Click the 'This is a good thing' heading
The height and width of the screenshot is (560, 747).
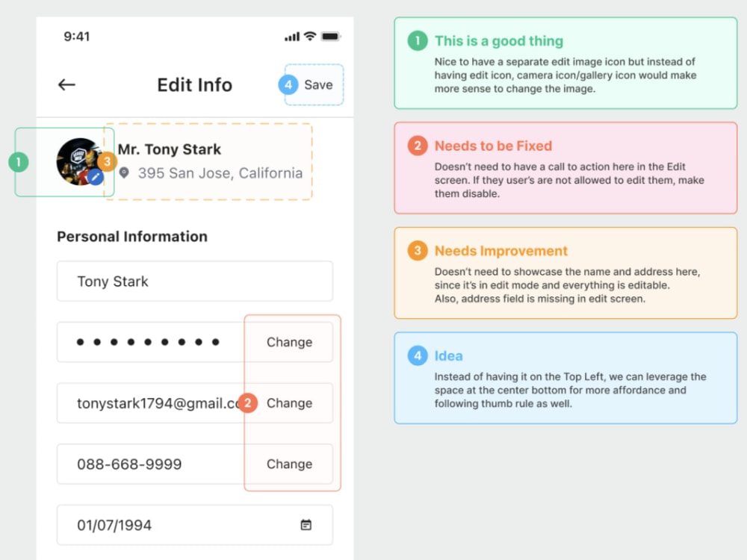[x=499, y=41]
